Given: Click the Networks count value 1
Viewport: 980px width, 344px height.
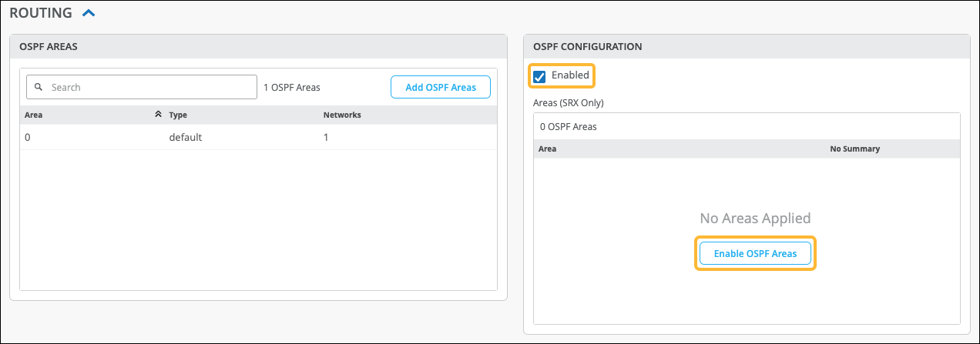Looking at the screenshot, I should pyautogui.click(x=326, y=137).
